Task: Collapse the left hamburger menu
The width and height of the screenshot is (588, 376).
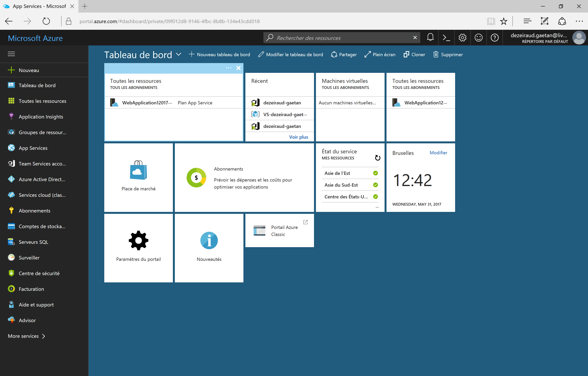Action: click(x=11, y=54)
